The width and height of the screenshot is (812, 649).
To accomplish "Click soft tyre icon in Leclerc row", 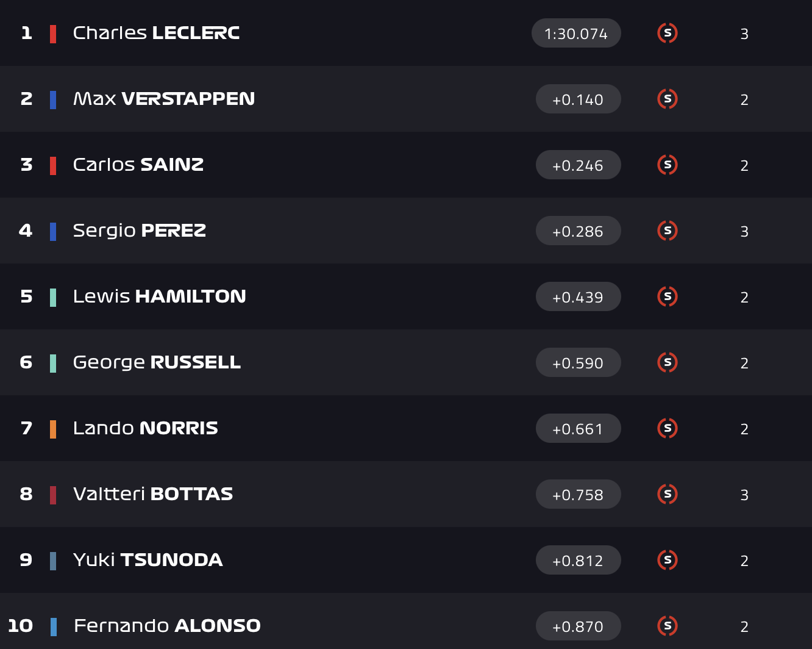I will click(x=668, y=33).
